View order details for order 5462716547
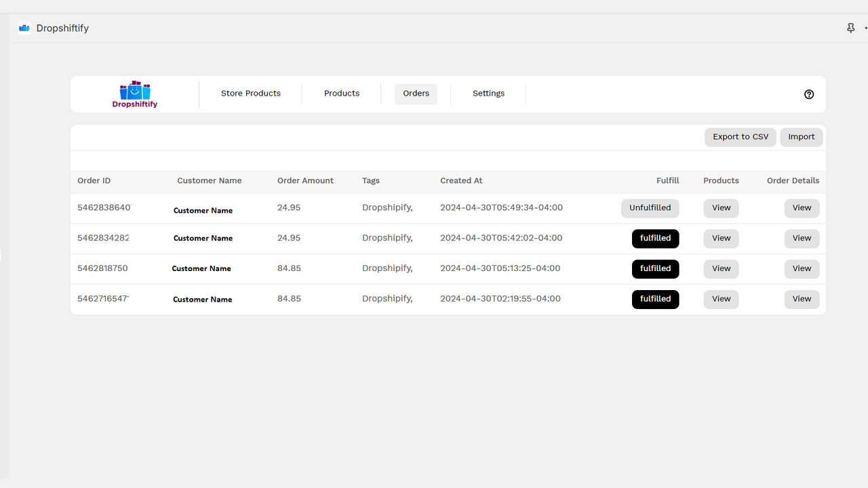Image resolution: width=868 pixels, height=488 pixels. 802,299
